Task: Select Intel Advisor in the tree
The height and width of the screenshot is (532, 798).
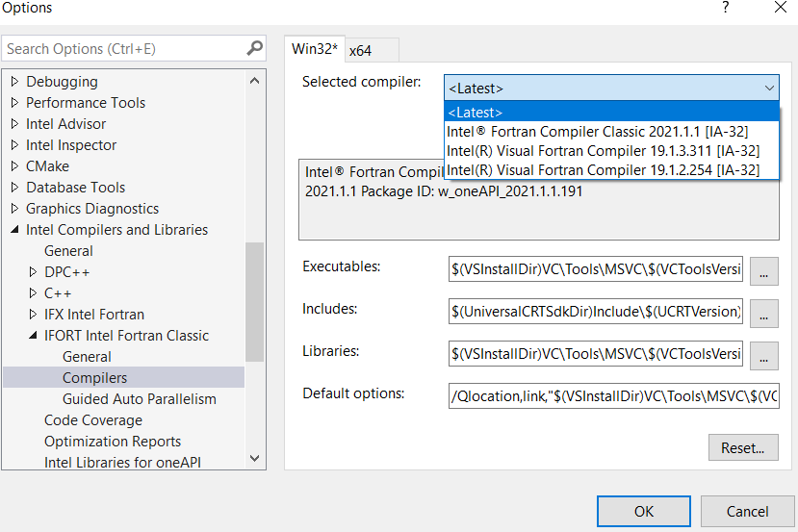Action: point(66,123)
